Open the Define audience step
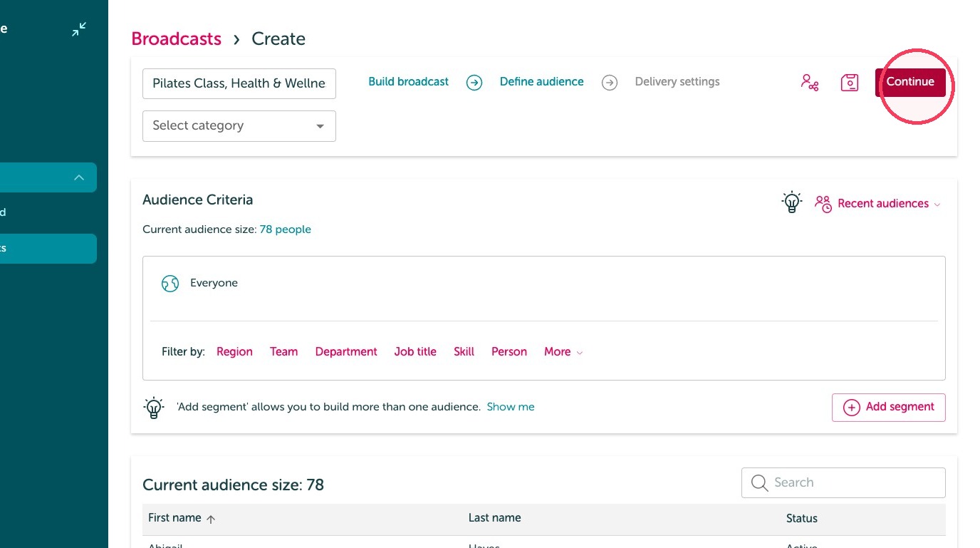Image resolution: width=980 pixels, height=548 pixels. (x=542, y=82)
